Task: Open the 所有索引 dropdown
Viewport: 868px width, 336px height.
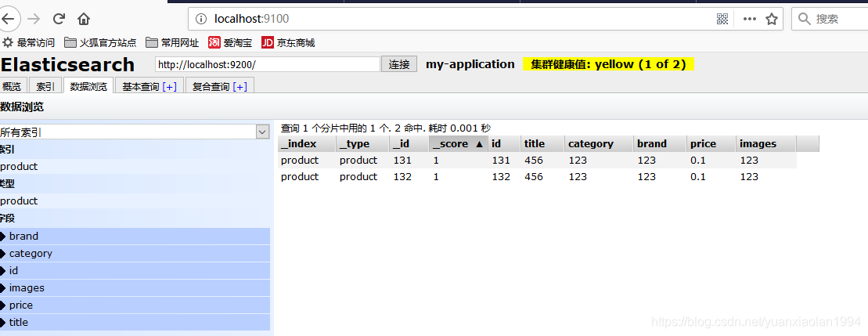Action: (135, 132)
